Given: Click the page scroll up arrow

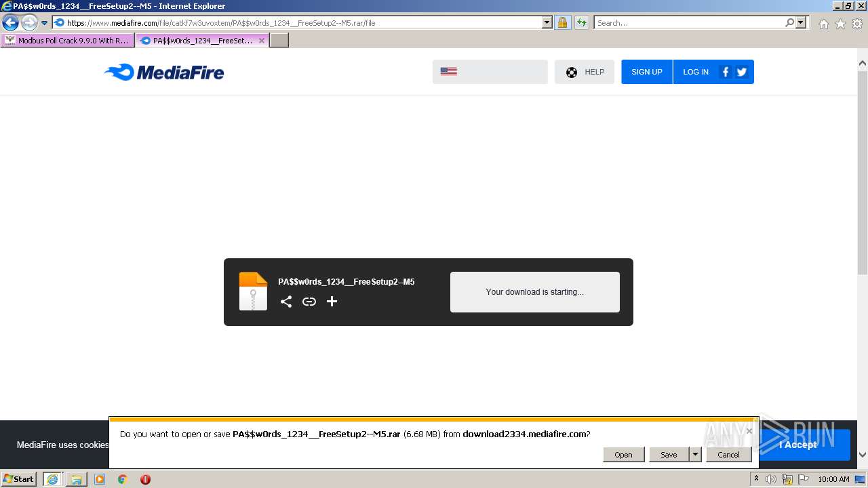Looking at the screenshot, I should 863,64.
